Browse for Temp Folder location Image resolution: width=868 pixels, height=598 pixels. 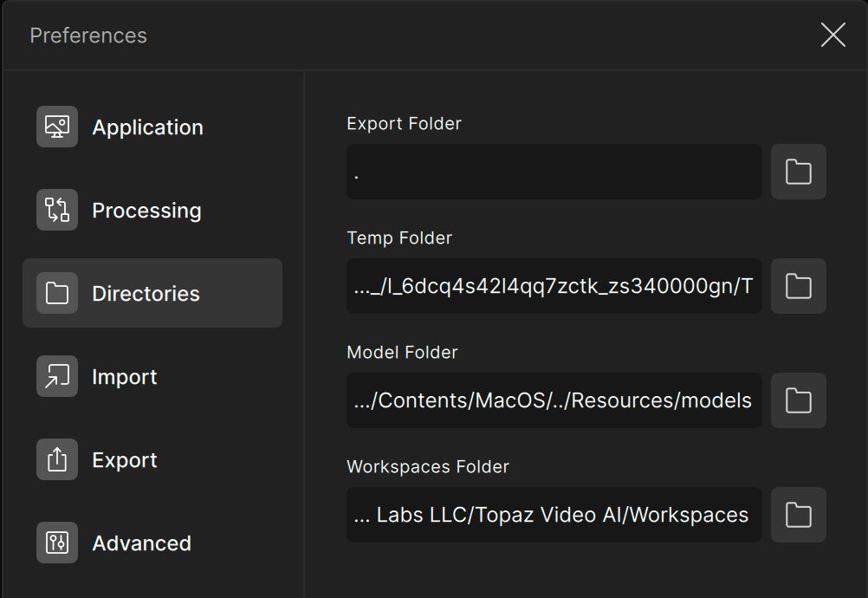coord(798,286)
